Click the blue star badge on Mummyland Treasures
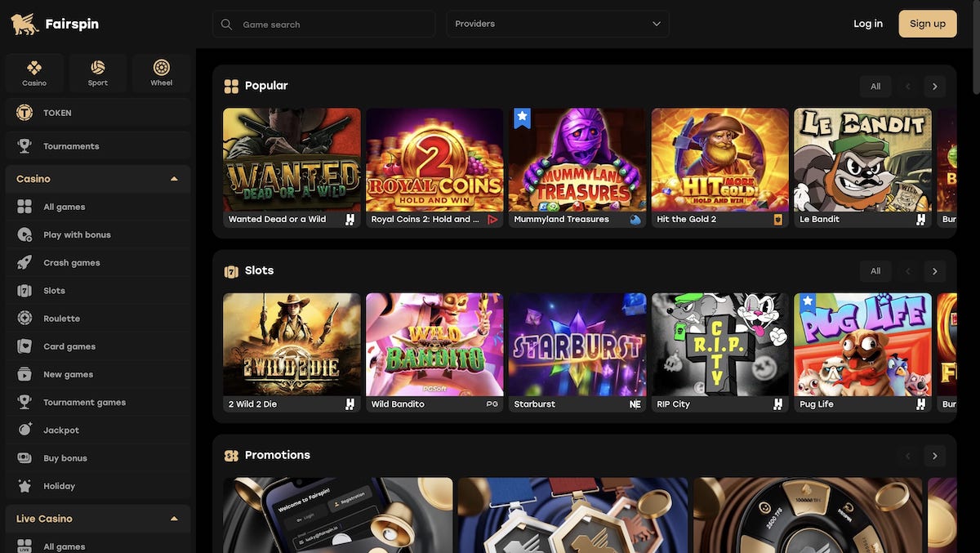Image resolution: width=980 pixels, height=553 pixels. pos(522,119)
